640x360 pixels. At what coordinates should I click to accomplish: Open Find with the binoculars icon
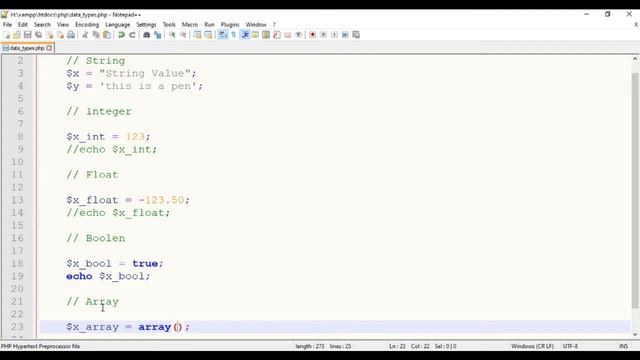pos(147,35)
